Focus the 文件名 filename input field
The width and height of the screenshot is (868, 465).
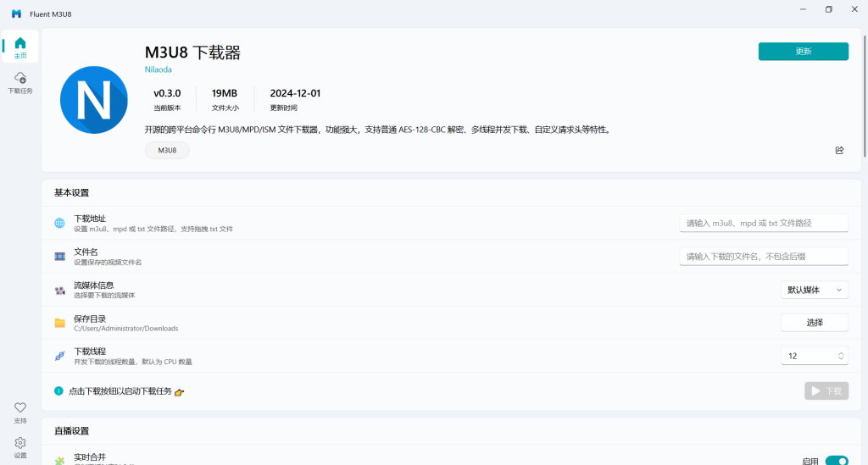pyautogui.click(x=763, y=257)
